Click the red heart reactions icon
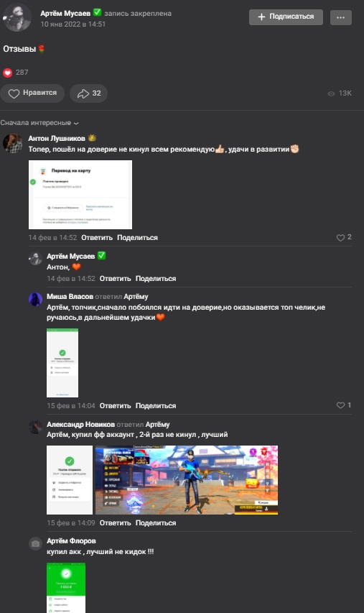364x613 pixels. tap(8, 73)
